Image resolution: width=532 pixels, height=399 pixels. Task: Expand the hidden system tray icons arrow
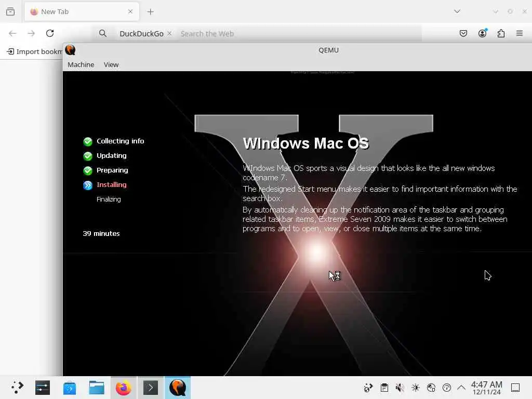point(461,387)
